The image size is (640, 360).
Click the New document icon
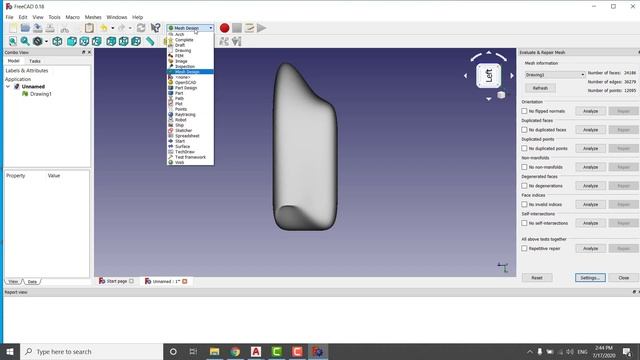(13, 28)
